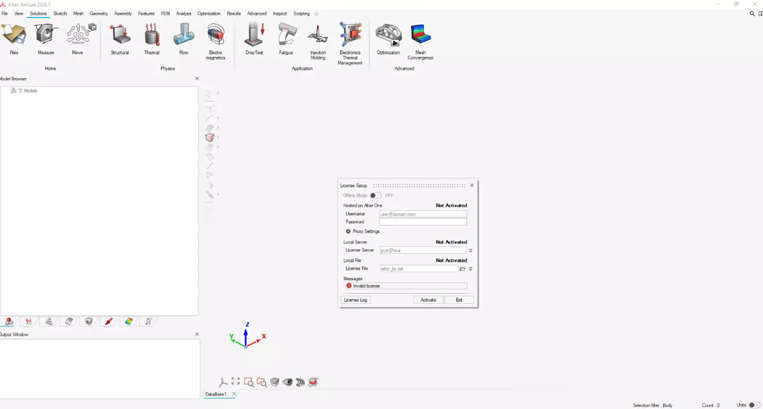Toggle the Offline Mode switch
763x409 pixels.
click(x=375, y=196)
